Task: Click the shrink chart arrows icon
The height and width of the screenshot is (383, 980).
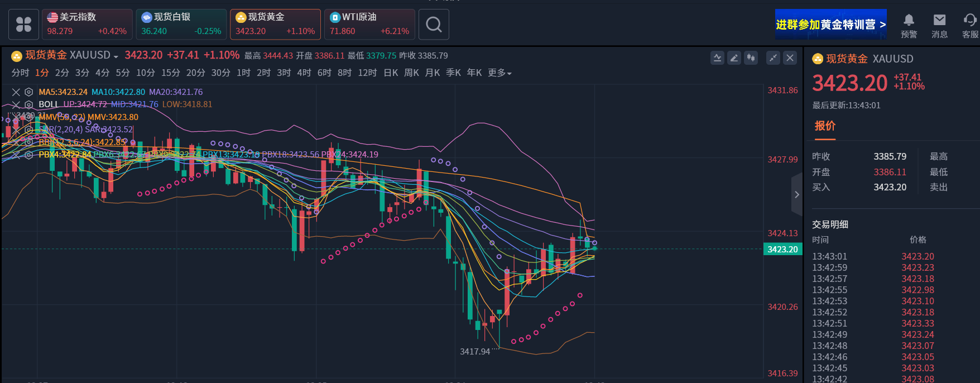Action: [773, 58]
